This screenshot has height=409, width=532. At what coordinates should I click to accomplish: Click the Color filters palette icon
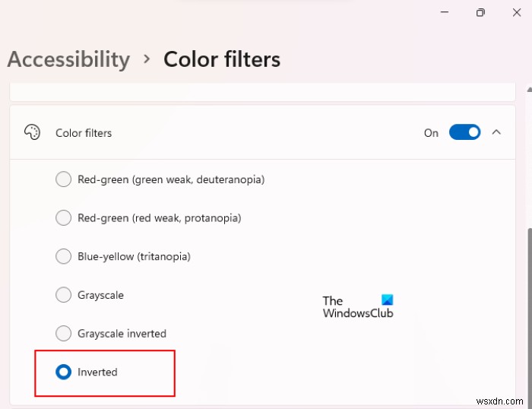coord(32,132)
